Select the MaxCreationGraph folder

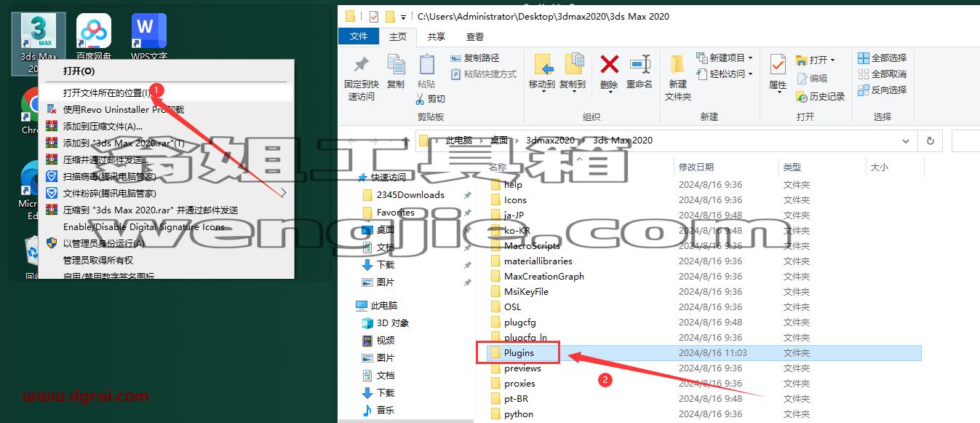point(544,277)
